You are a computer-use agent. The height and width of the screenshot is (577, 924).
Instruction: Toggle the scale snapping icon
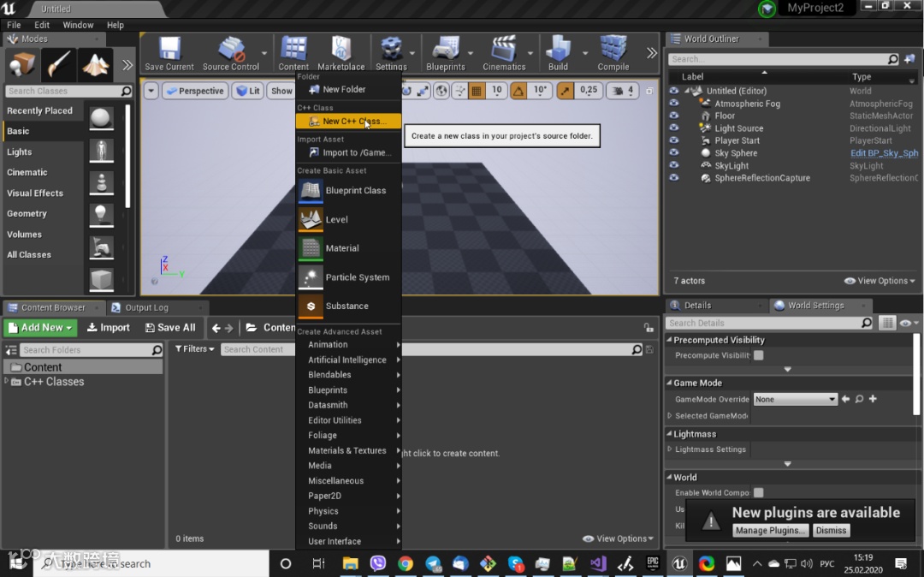[565, 91]
